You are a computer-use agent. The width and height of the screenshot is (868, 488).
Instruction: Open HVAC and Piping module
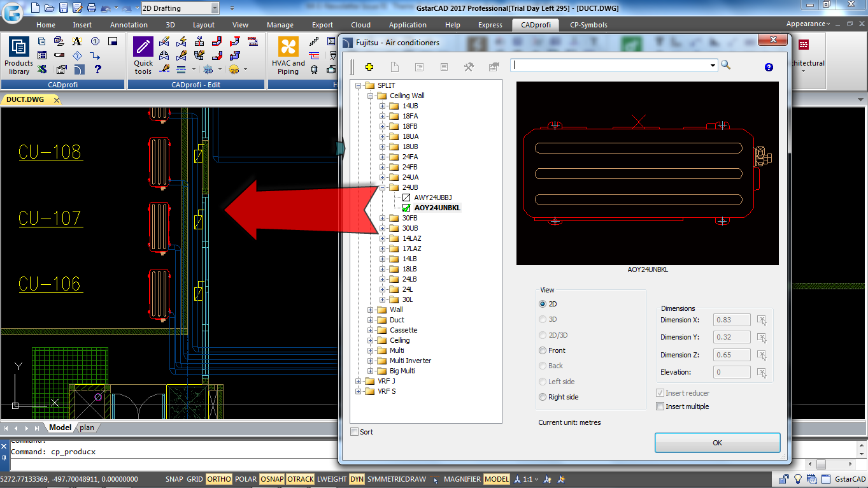click(288, 55)
